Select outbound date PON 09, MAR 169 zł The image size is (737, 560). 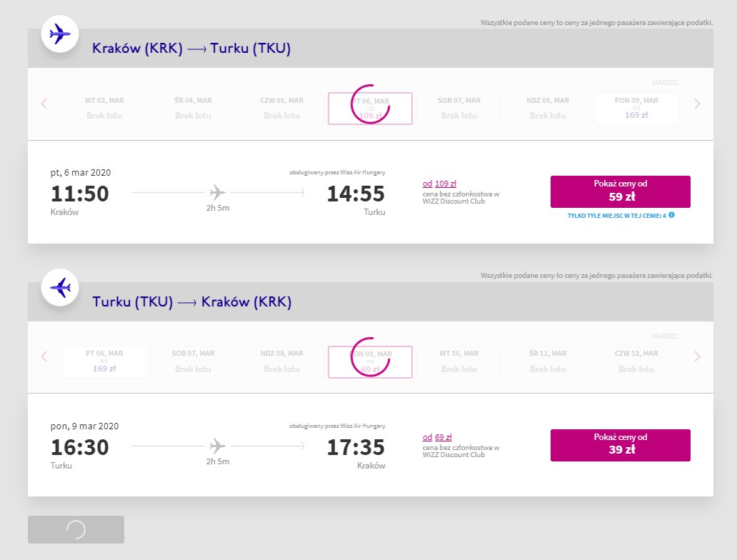636,108
